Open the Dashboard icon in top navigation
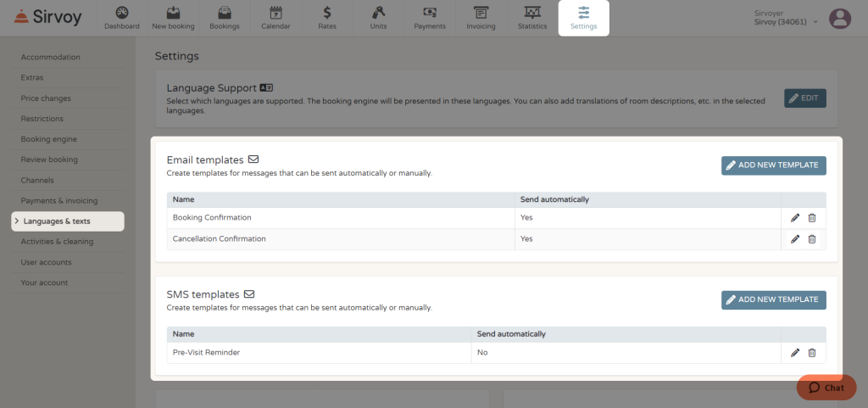The height and width of the screenshot is (408, 868). (122, 12)
